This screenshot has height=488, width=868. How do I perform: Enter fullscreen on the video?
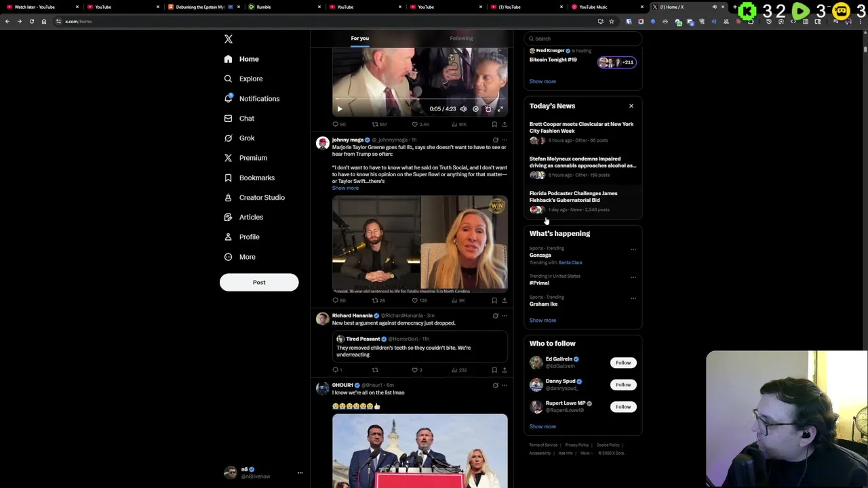pyautogui.click(x=500, y=108)
